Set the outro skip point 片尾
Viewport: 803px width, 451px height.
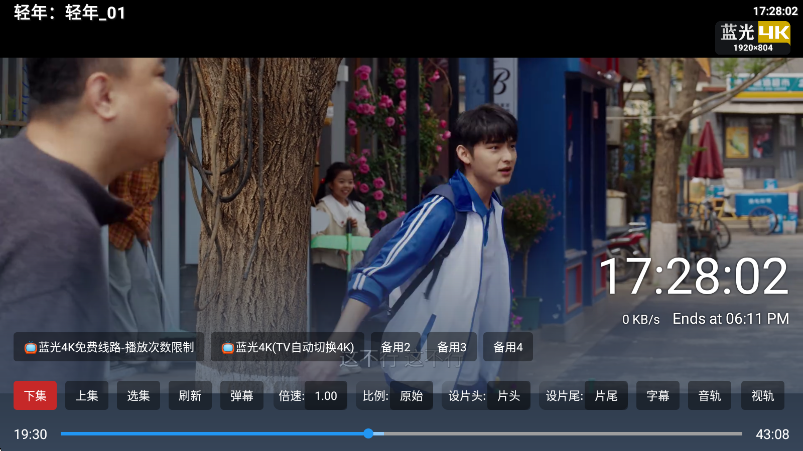(606, 395)
